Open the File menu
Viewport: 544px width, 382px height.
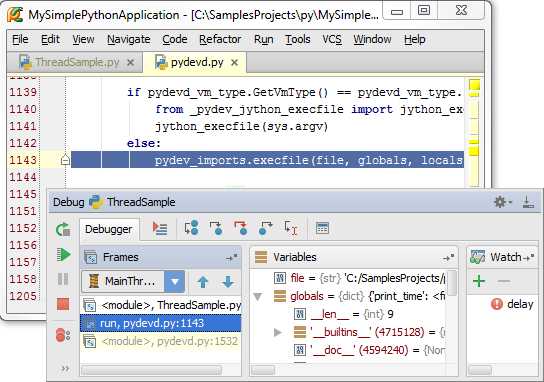20,39
